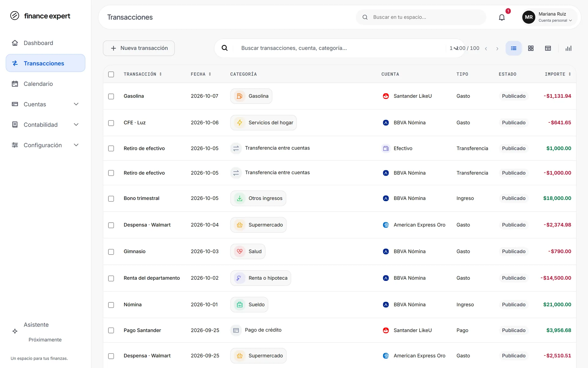Check the CFE · Luz row checkbox

click(x=111, y=123)
